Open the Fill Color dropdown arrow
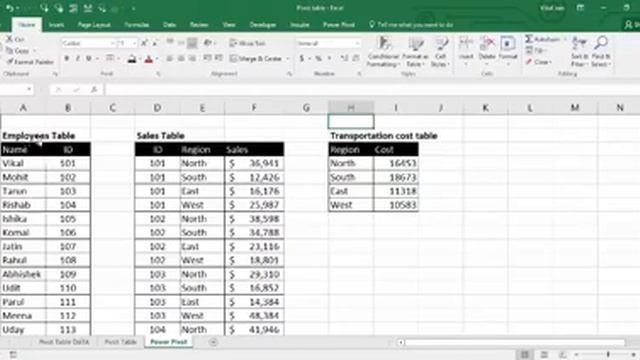 click(x=140, y=59)
